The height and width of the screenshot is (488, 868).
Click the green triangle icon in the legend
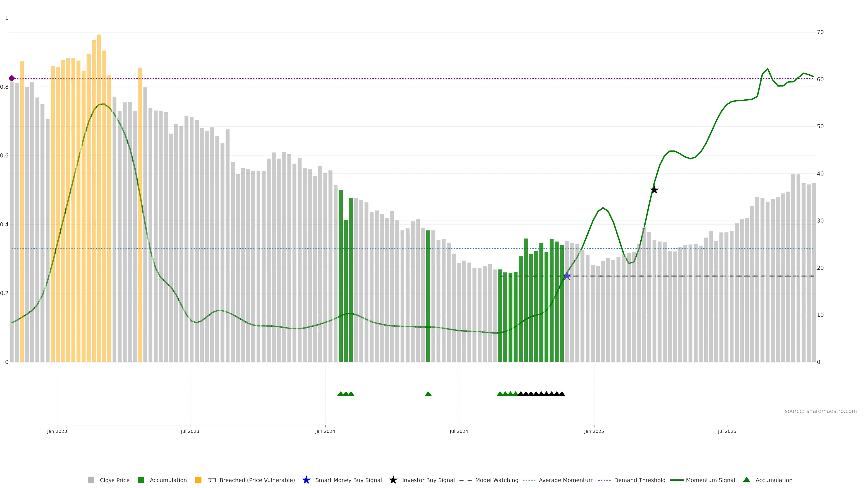point(746,480)
